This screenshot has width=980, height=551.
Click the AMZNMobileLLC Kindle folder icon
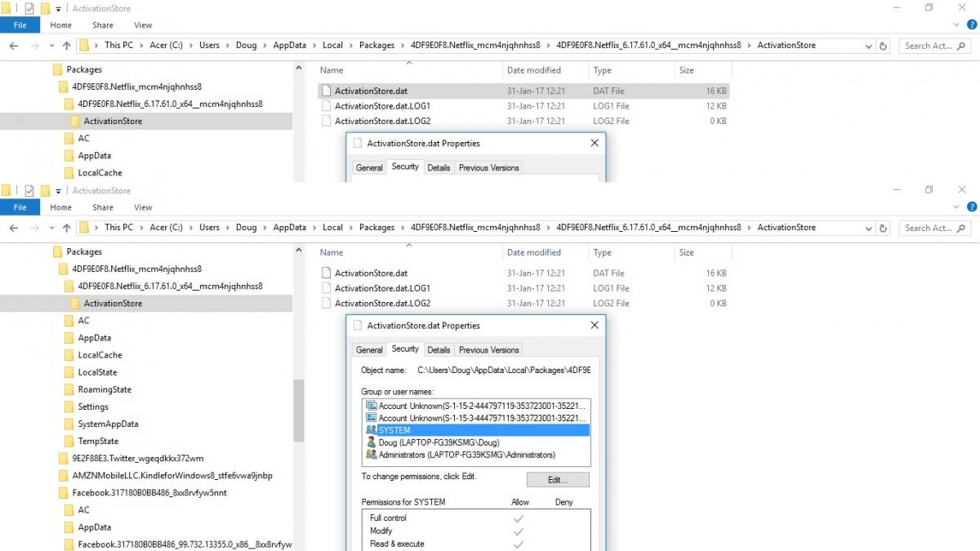[x=64, y=475]
